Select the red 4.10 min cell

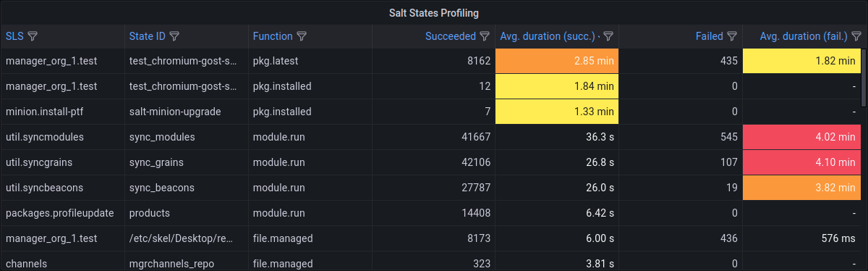tap(801, 162)
